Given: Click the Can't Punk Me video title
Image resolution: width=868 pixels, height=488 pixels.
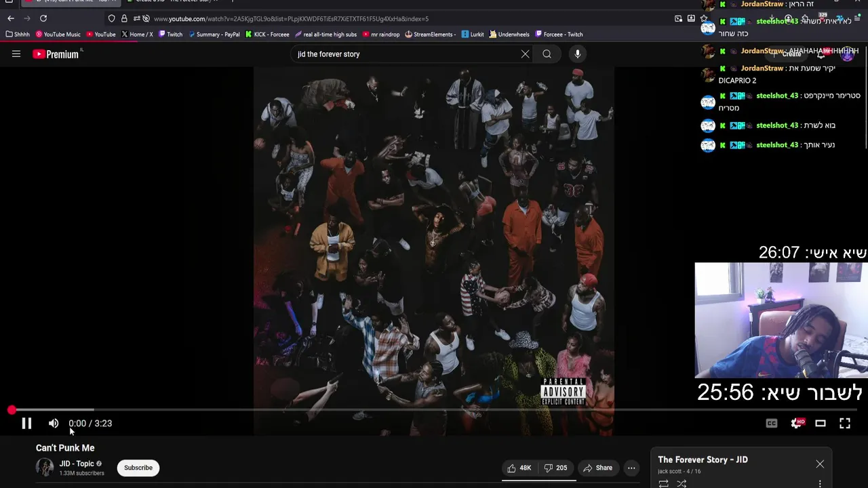Looking at the screenshot, I should 65,448.
